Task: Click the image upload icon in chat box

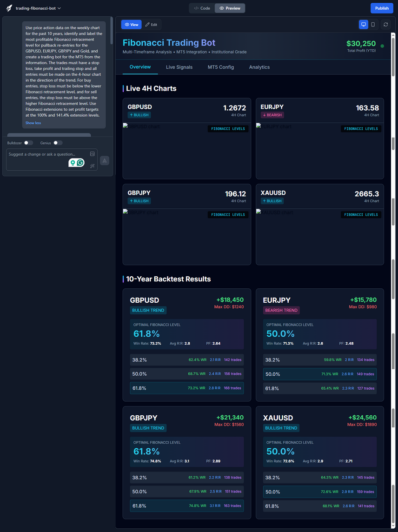Action: click(93, 154)
